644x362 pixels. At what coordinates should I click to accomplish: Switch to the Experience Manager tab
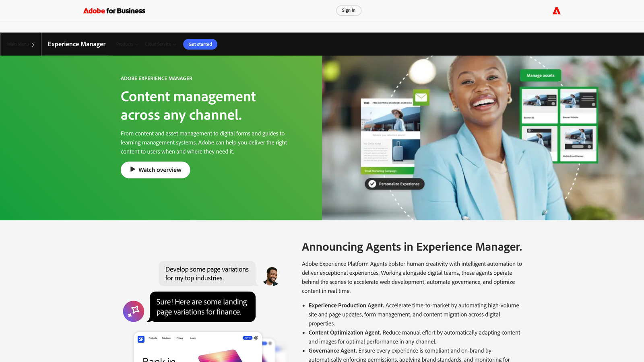coord(76,44)
